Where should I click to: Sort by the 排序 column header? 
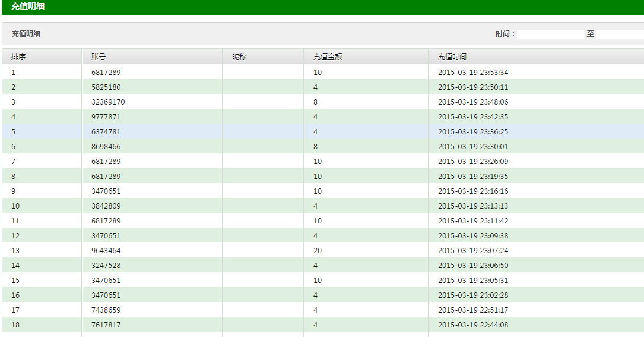pos(42,57)
